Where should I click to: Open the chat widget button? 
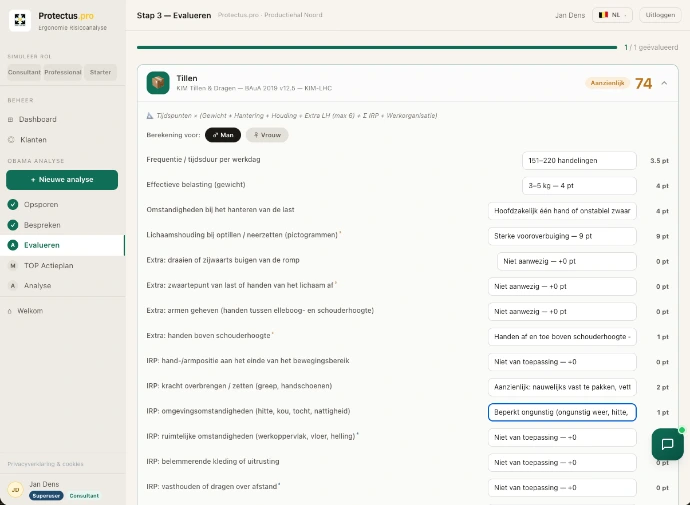pyautogui.click(x=668, y=444)
